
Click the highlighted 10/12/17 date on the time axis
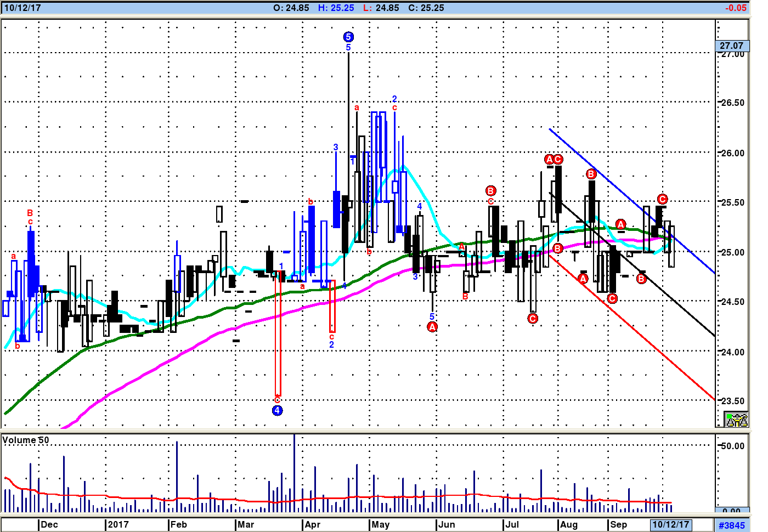pos(670,524)
